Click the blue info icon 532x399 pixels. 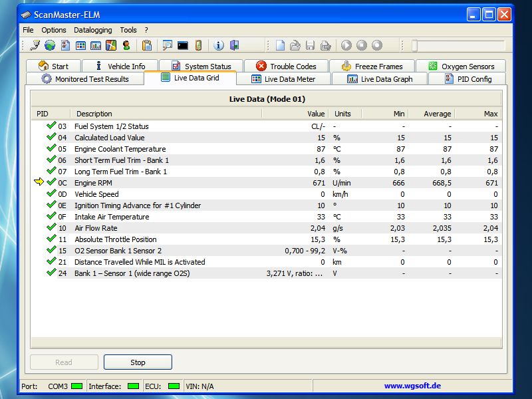pyautogui.click(x=219, y=45)
